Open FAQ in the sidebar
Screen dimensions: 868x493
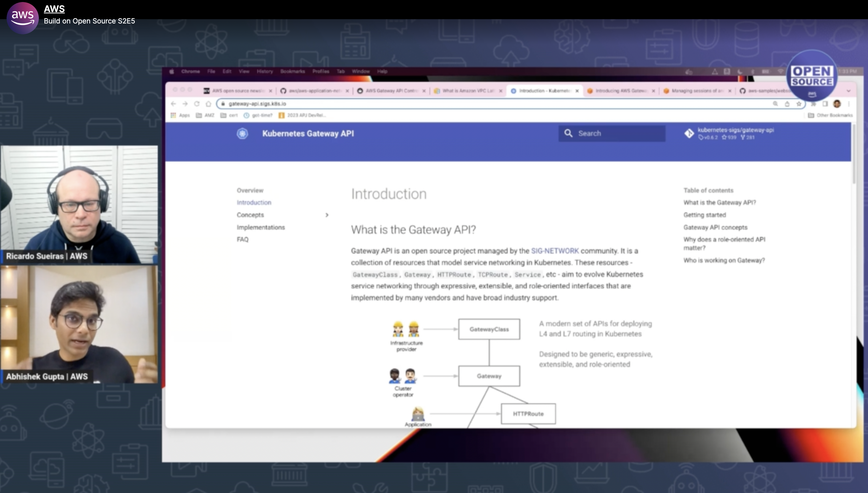(242, 239)
